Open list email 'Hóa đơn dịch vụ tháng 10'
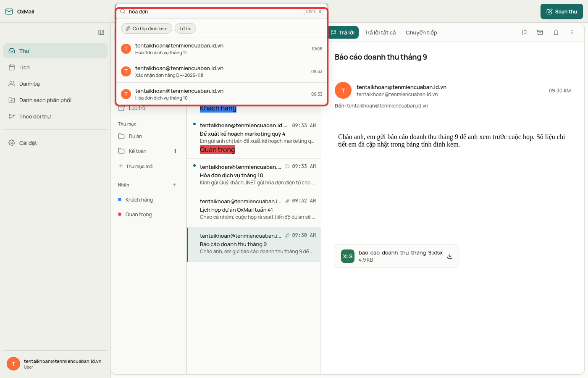 click(254, 176)
